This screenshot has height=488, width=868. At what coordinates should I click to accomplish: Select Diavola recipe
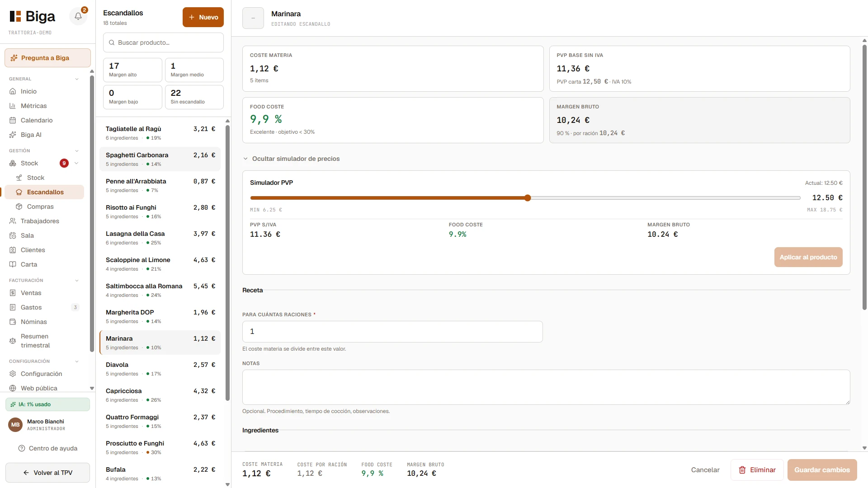pos(160,369)
